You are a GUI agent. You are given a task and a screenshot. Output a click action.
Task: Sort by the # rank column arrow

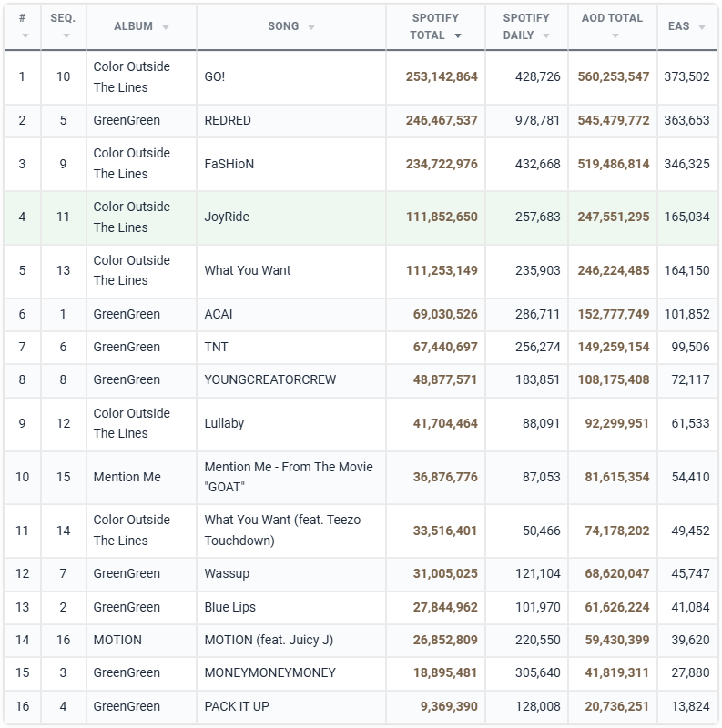pyautogui.click(x=25, y=35)
